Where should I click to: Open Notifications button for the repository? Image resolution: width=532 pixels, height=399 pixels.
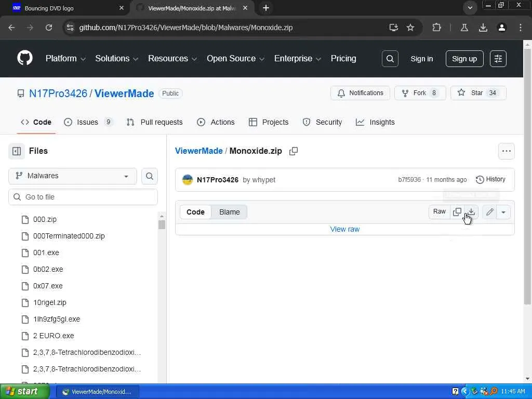point(361,93)
